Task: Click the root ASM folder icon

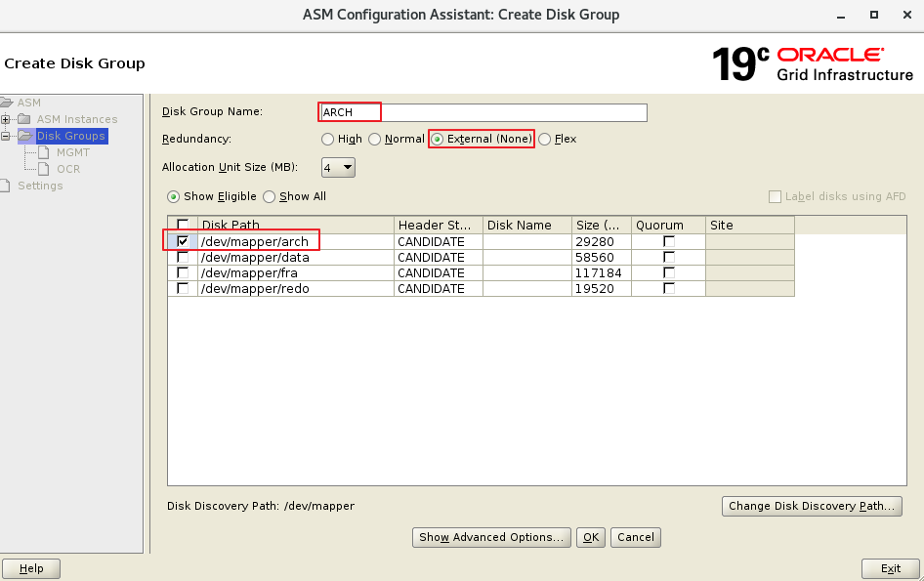Action: [7, 103]
